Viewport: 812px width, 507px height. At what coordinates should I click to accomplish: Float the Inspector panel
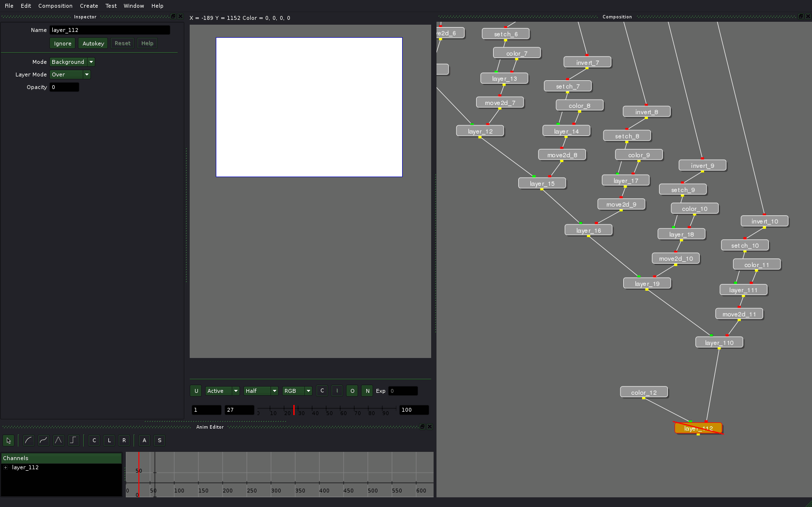click(x=173, y=16)
